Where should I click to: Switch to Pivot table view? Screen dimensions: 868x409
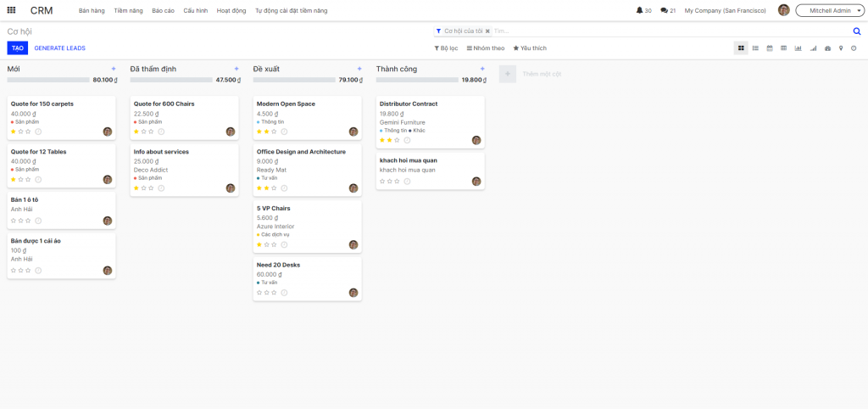[784, 48]
